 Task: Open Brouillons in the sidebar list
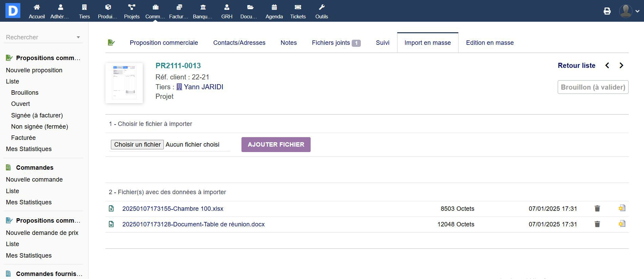tap(25, 93)
